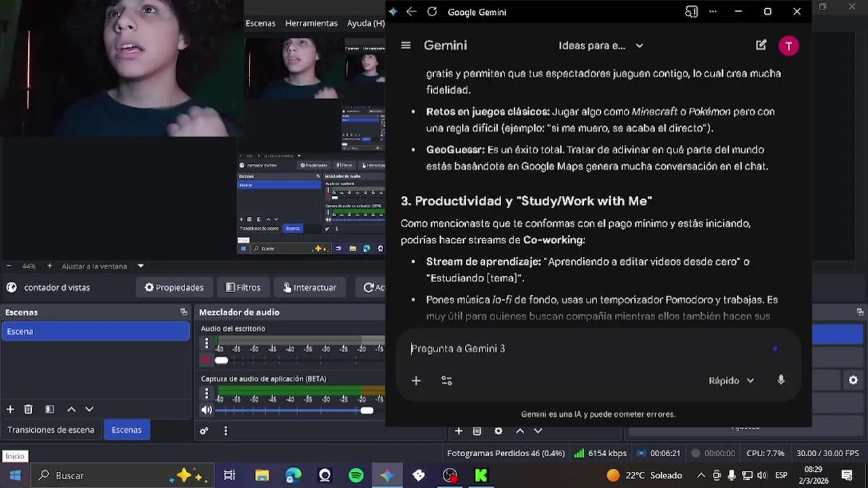Open the Ideas para e... conversation dropdown
Screen dimensions: 868x488
click(601, 45)
